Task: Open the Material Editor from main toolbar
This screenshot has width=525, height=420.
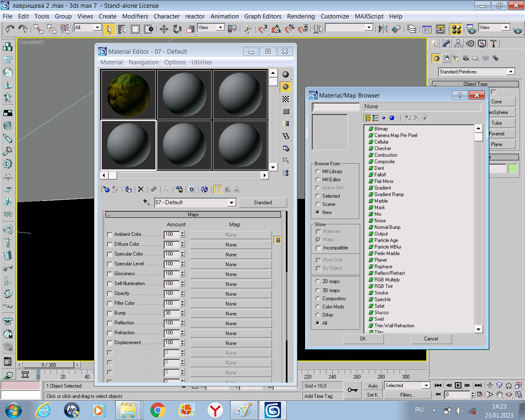Action: 456,29
